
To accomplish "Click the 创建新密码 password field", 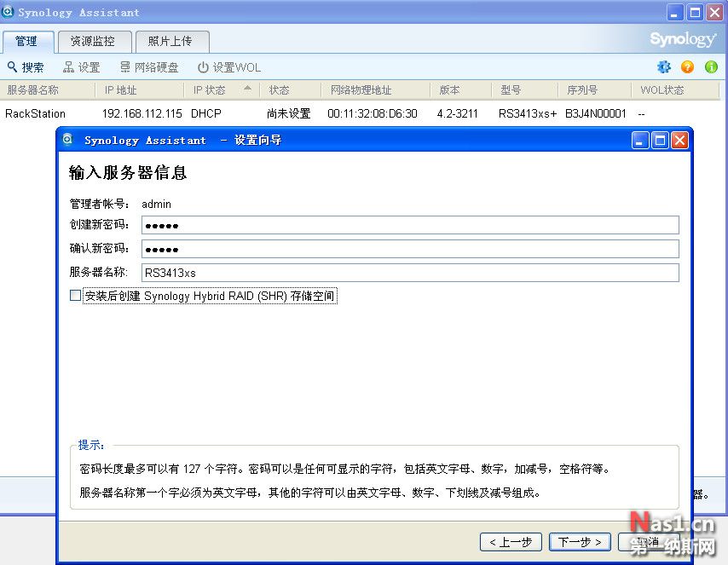I will (410, 225).
